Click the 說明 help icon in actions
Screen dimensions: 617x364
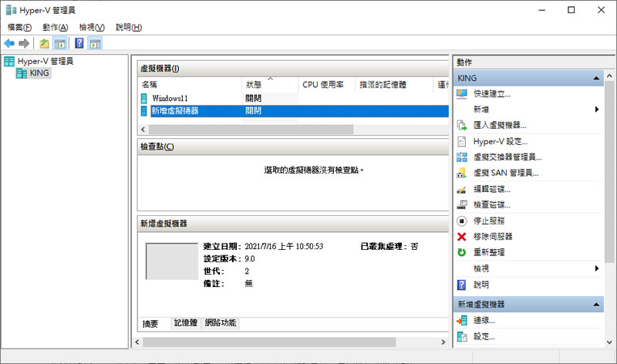click(x=462, y=285)
